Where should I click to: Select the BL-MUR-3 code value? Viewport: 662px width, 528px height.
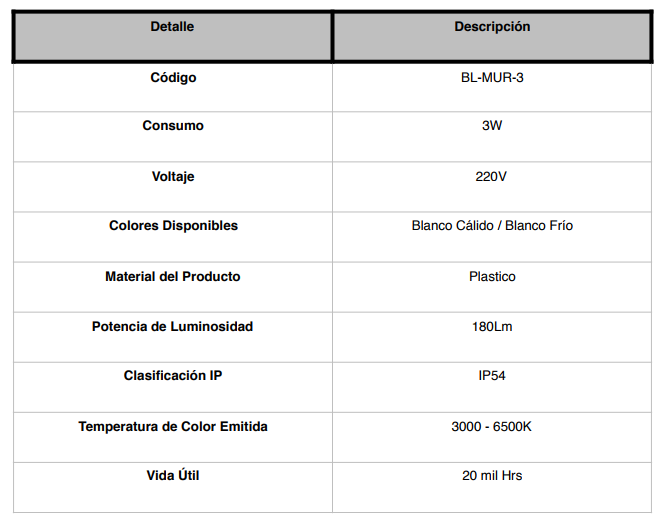492,78
